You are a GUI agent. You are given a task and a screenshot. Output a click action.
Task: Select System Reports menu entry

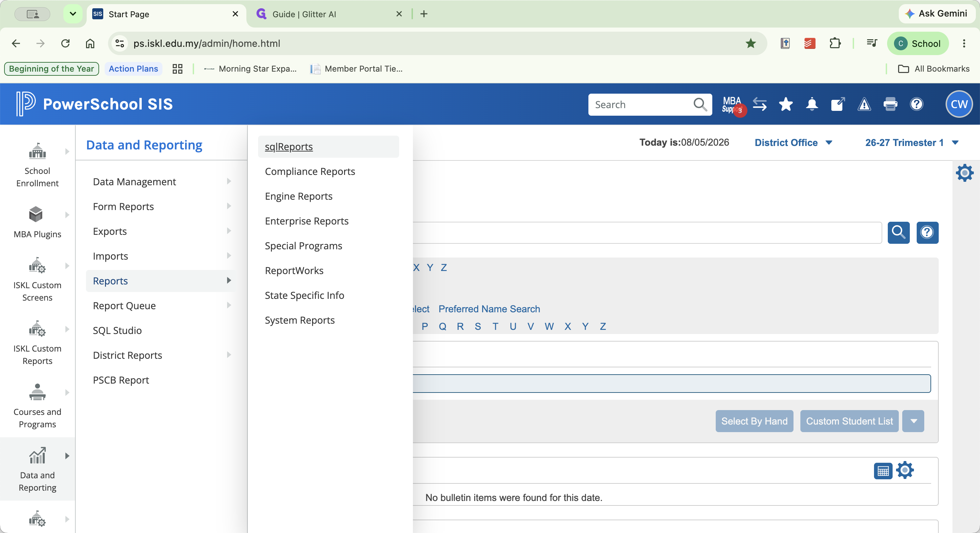(x=300, y=320)
